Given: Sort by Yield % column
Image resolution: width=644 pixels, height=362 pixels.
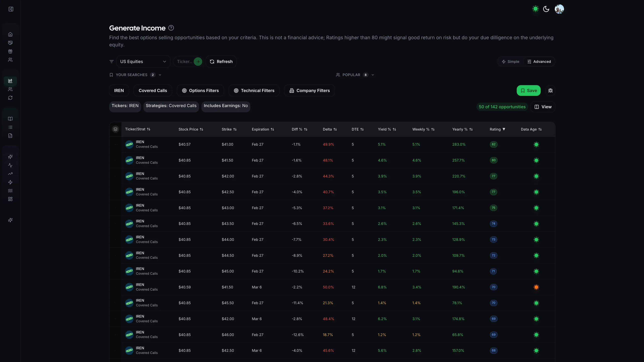Looking at the screenshot, I should point(387,129).
